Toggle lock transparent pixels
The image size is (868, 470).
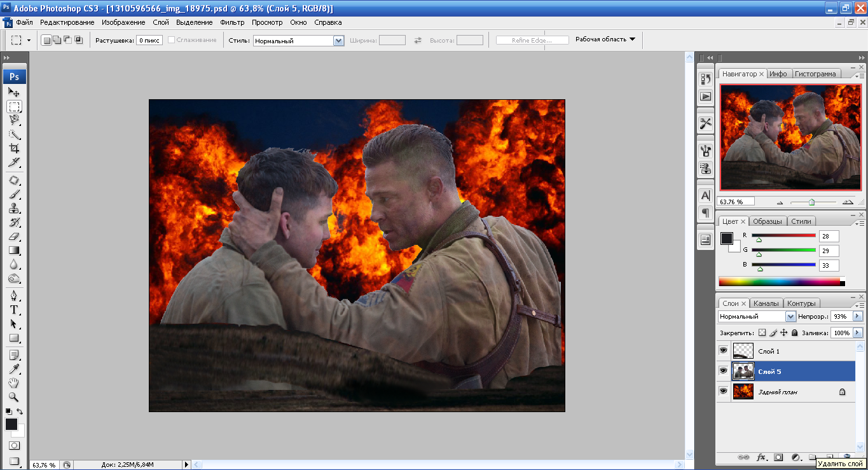[762, 333]
